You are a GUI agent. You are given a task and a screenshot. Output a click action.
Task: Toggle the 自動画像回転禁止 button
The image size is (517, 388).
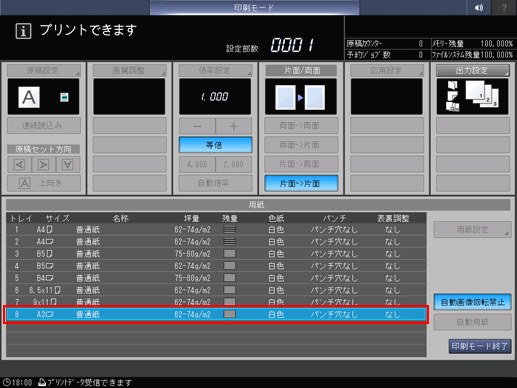point(472,302)
